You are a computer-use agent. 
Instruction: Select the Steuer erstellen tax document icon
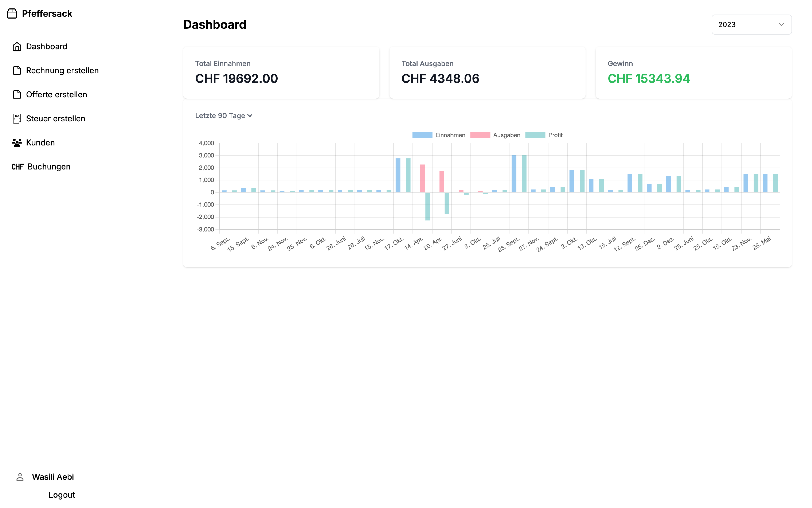click(x=17, y=118)
